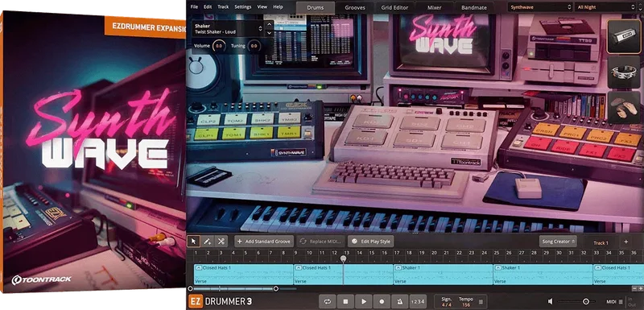Viewport: 644px width, 310px height.
Task: Open the All Night preset dropdown
Action: click(606, 7)
